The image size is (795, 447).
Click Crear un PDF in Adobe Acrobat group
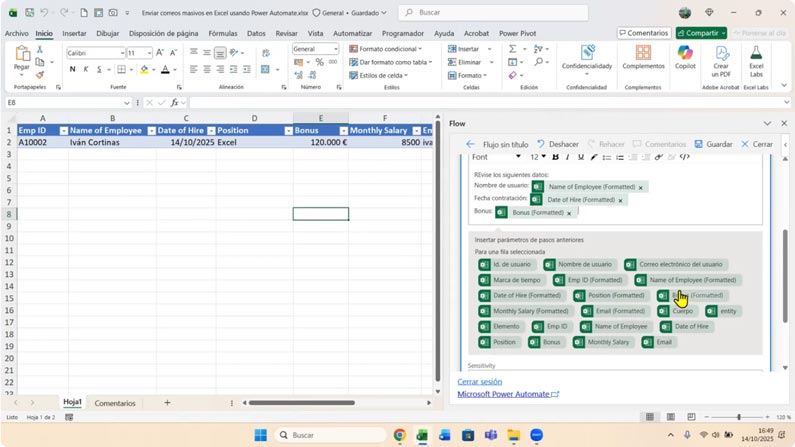click(x=721, y=58)
